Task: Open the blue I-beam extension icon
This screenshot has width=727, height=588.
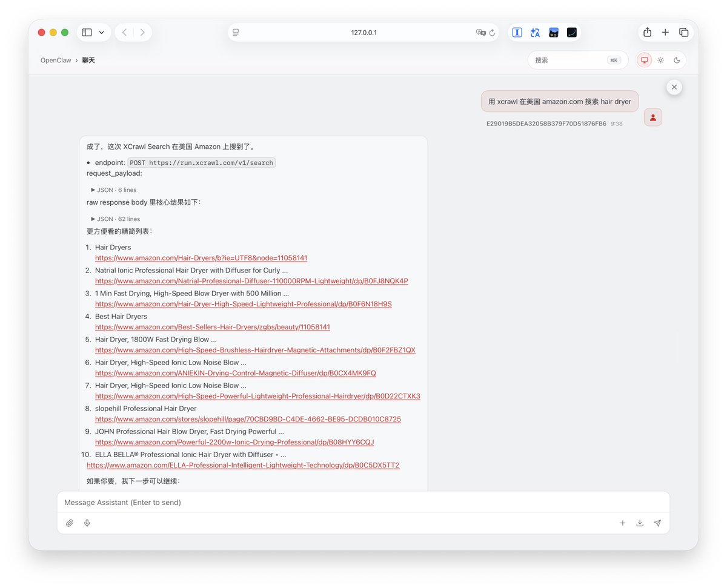Action: [517, 33]
